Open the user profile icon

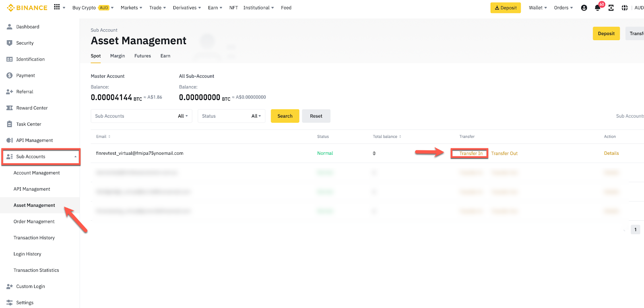click(x=584, y=8)
